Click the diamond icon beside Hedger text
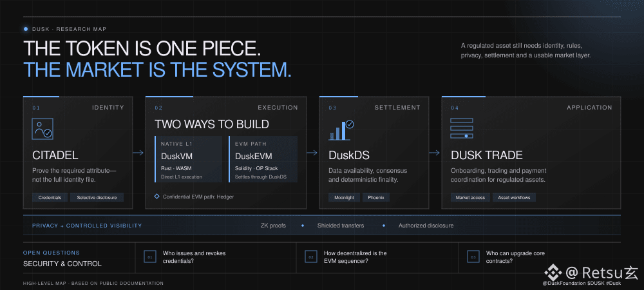This screenshot has height=290, width=644. point(157,197)
